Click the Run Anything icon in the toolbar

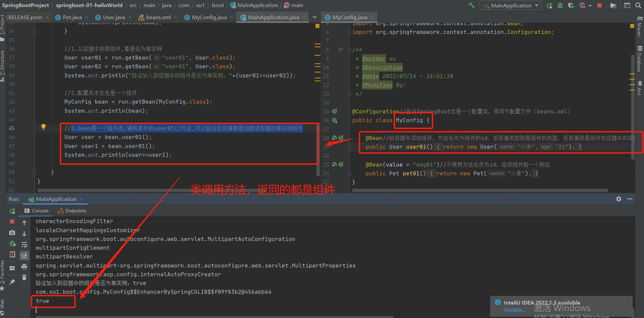click(x=627, y=5)
